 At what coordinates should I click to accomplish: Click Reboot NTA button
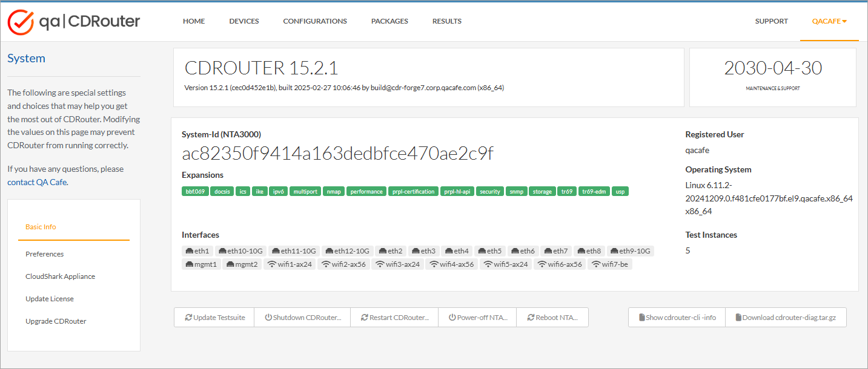(552, 318)
